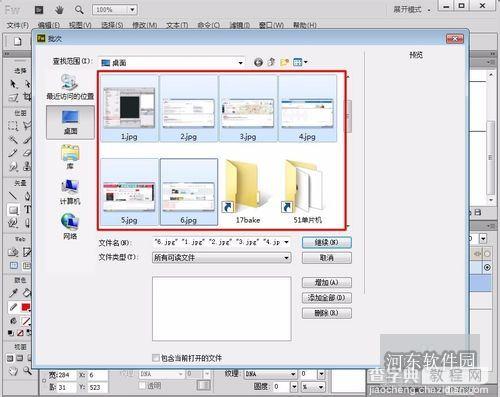This screenshot has width=500, height=397.
Task: Select the Eyedropper tool
Action: [x=13, y=293]
